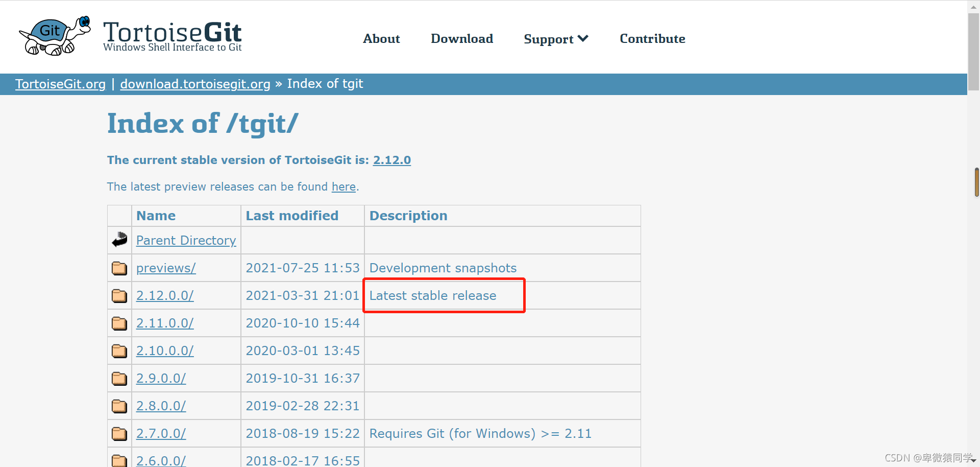Open the 2.8.0.0/ directory link
Screen dimensions: 980x467
click(x=161, y=406)
